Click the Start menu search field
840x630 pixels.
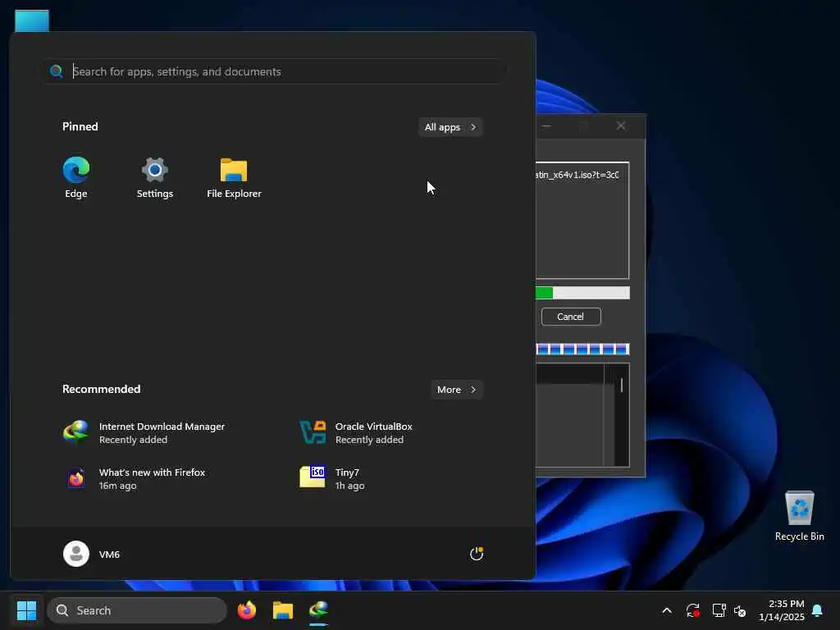click(x=274, y=71)
